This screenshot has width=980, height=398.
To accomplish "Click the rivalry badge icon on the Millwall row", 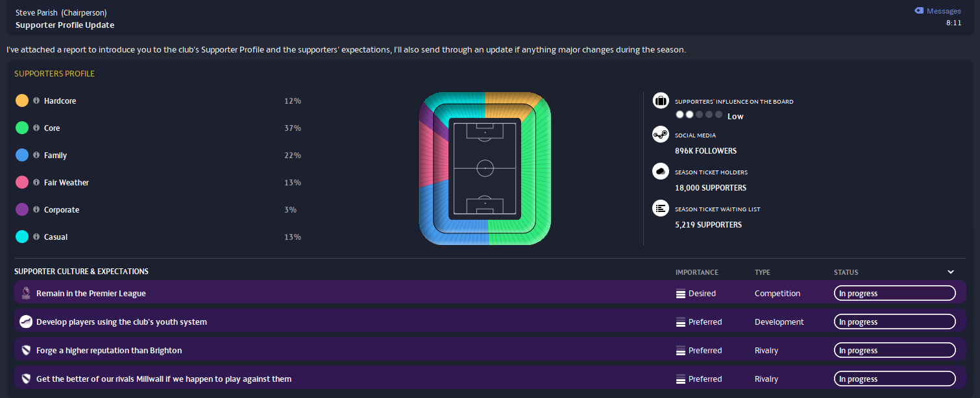I will (26, 379).
